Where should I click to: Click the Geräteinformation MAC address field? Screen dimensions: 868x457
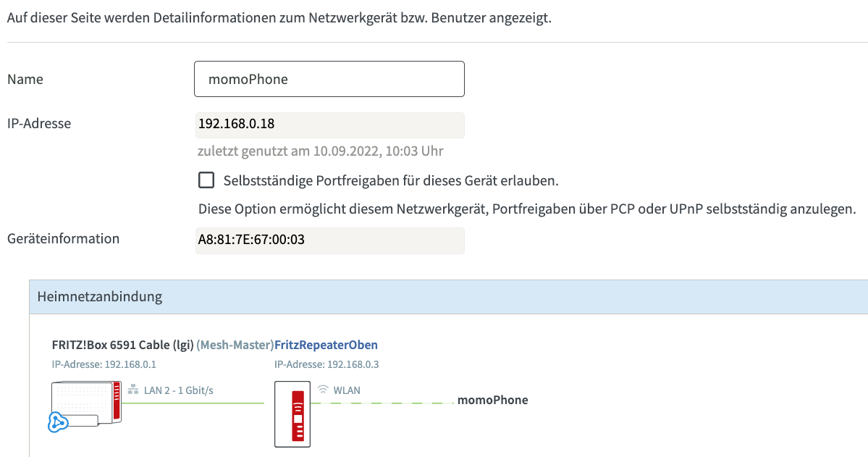pos(329,240)
